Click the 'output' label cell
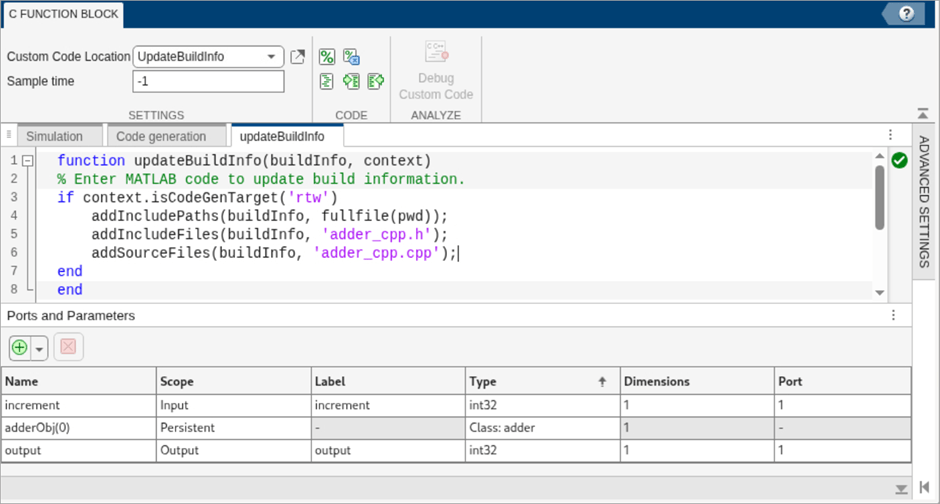 388,450
